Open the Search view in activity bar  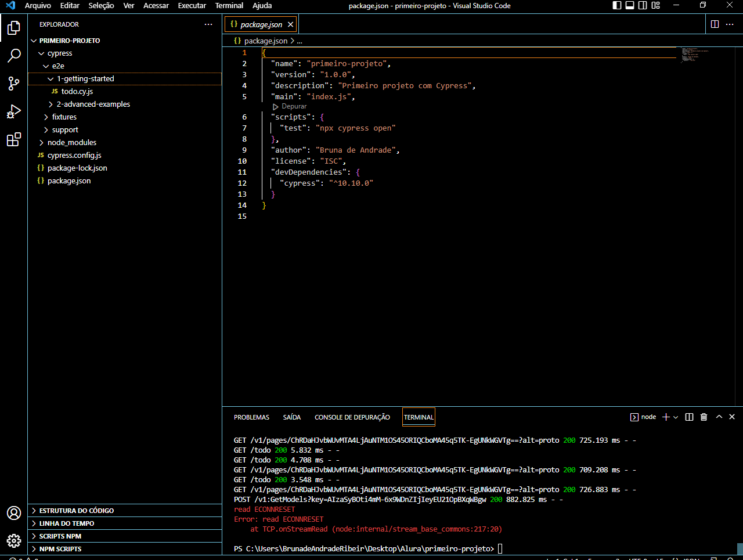14,55
